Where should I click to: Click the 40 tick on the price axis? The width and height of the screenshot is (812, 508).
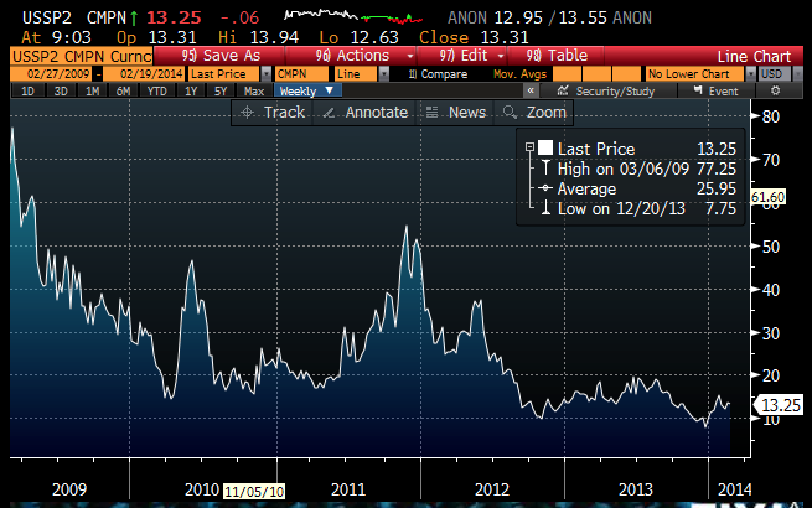[x=769, y=289]
